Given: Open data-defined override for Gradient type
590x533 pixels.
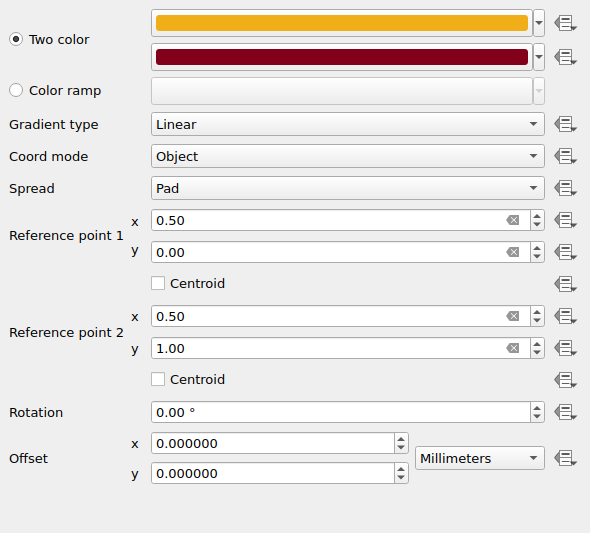Looking at the screenshot, I should (565, 124).
